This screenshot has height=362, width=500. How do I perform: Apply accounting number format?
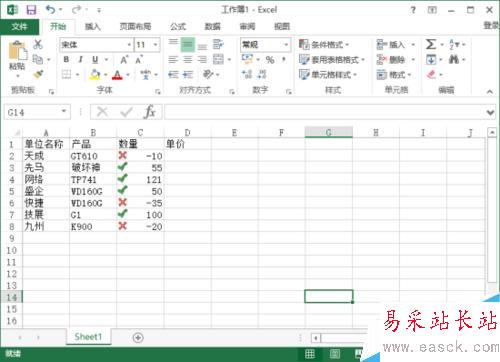pos(247,59)
